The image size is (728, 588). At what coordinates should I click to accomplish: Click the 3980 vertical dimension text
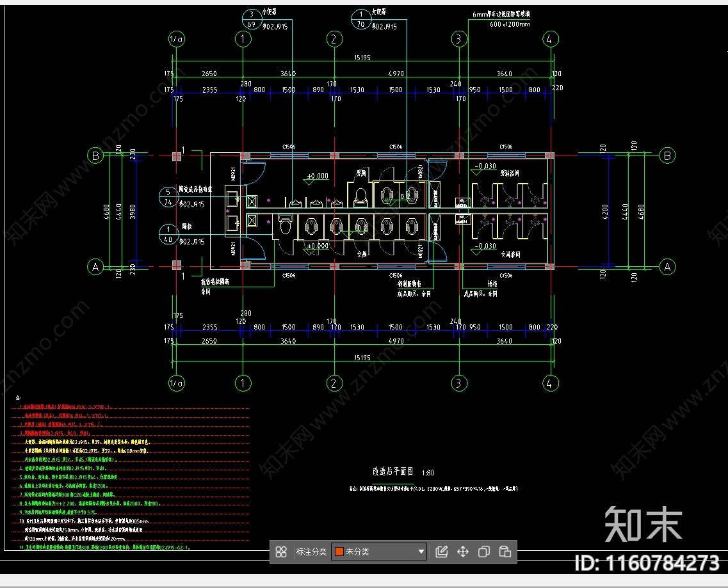pos(133,212)
